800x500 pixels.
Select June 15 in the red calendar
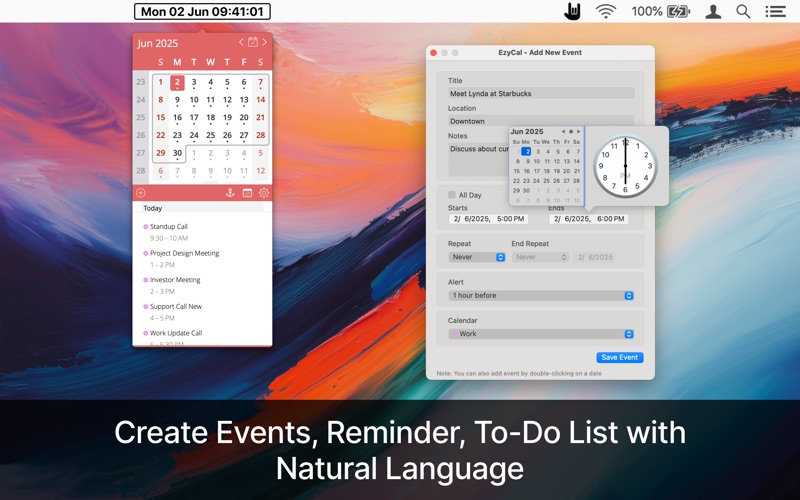(x=161, y=117)
